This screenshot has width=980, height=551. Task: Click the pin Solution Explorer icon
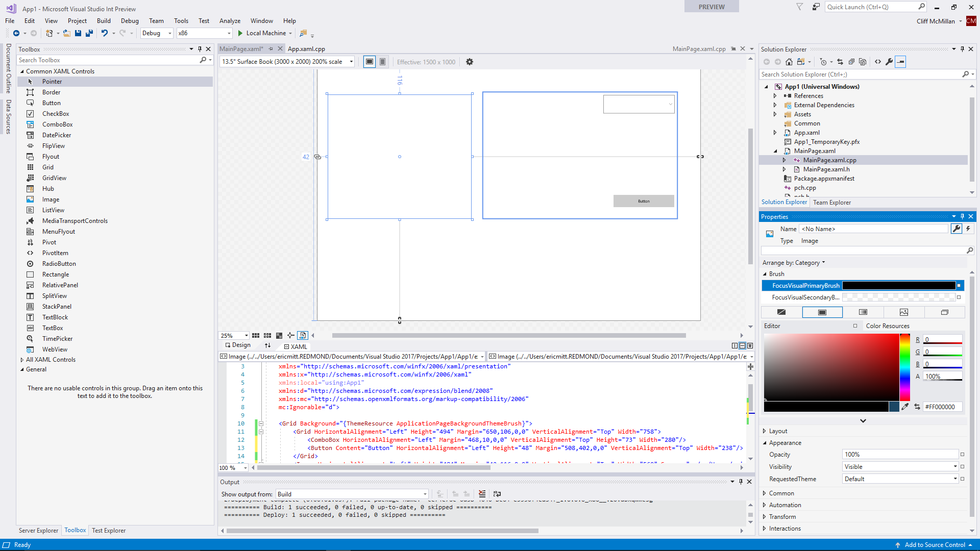pos(963,48)
